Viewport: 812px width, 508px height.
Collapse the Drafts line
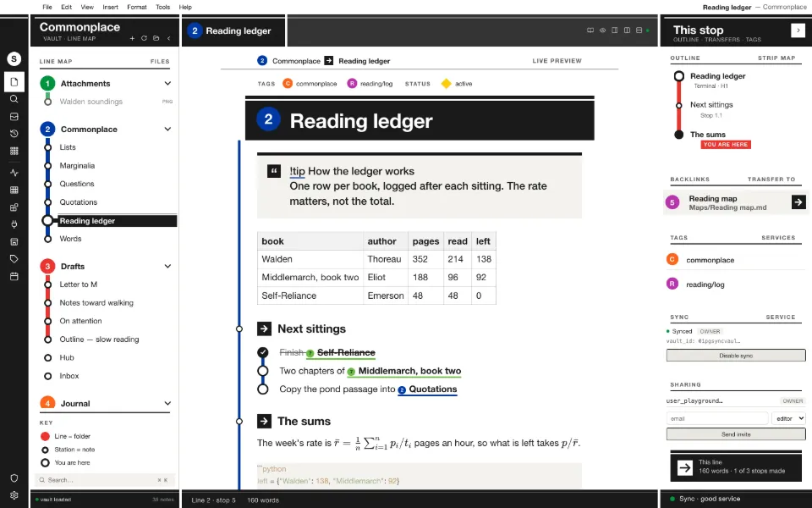pos(167,267)
